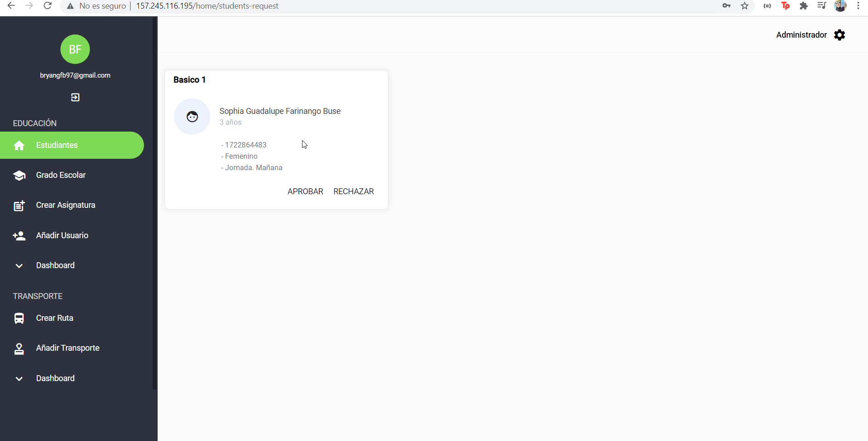Open the settings gear next to Administrador
The image size is (868, 441).
(839, 35)
